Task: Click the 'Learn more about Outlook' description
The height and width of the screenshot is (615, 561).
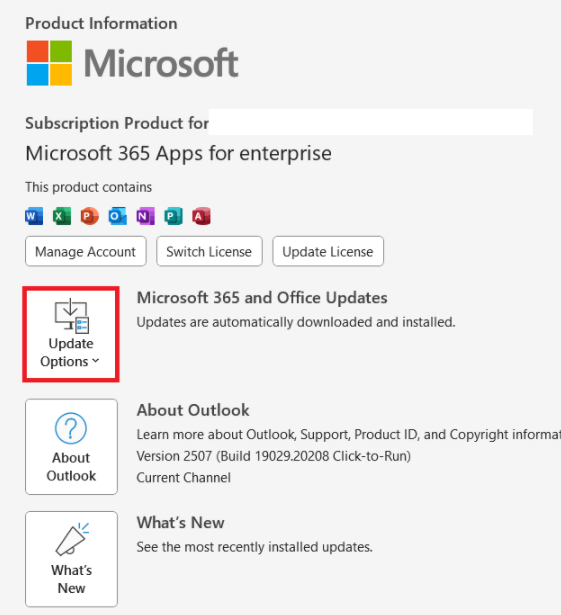Action: [349, 435]
